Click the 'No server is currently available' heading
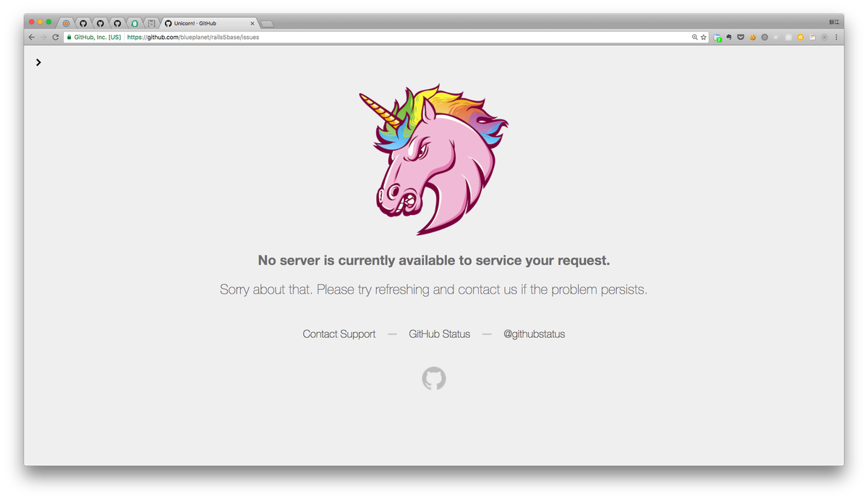Viewport: 868px width, 500px height. (434, 260)
